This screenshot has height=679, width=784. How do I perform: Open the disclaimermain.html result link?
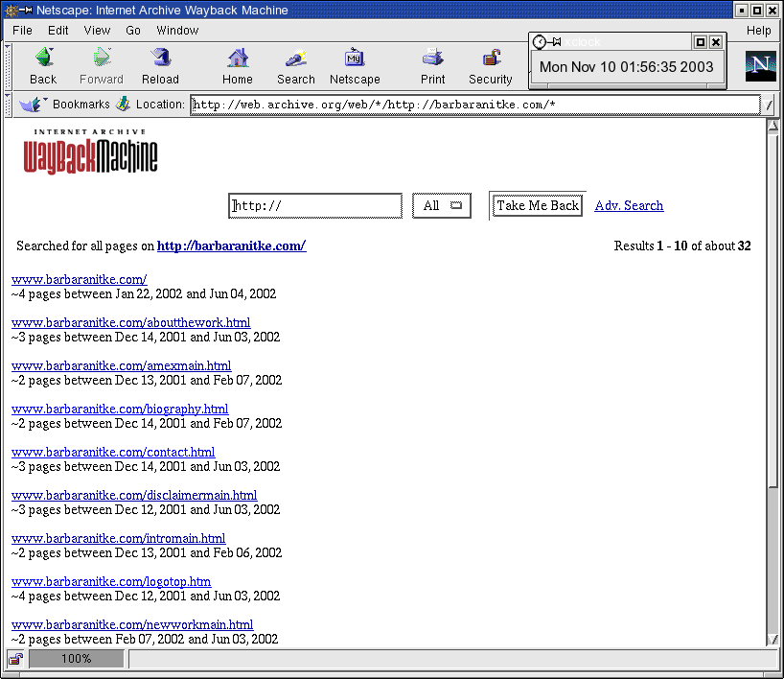pos(134,496)
